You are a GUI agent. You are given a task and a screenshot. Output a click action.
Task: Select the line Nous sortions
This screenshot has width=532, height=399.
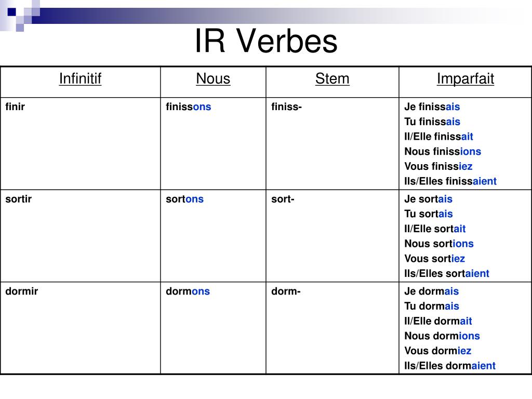click(x=438, y=244)
